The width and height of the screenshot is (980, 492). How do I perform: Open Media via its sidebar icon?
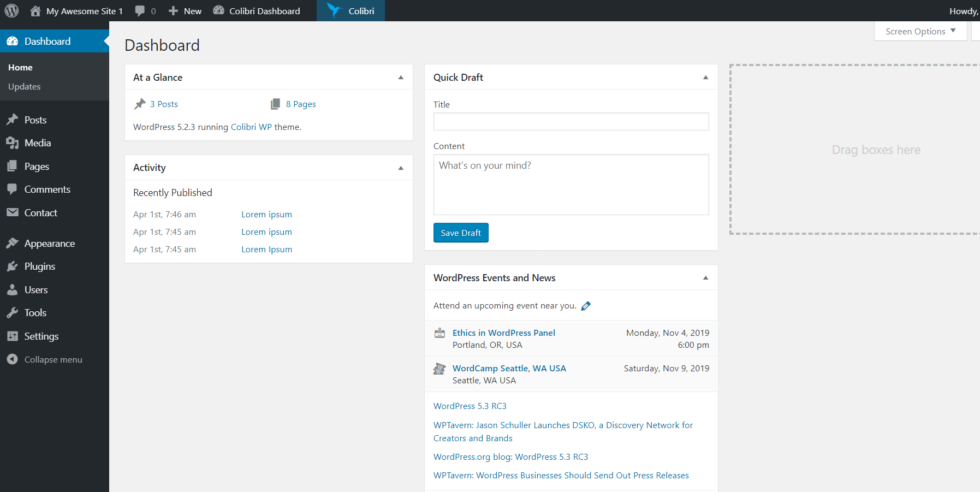(x=13, y=143)
